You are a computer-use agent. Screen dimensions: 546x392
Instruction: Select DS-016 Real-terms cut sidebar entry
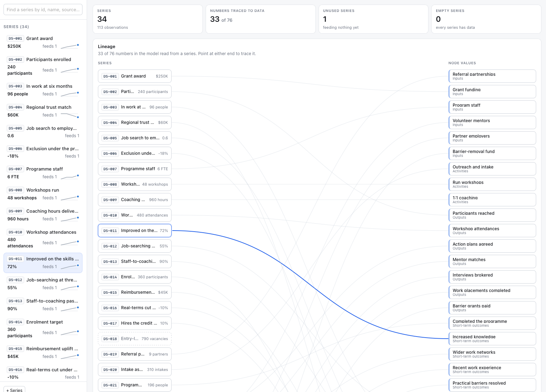43,373
